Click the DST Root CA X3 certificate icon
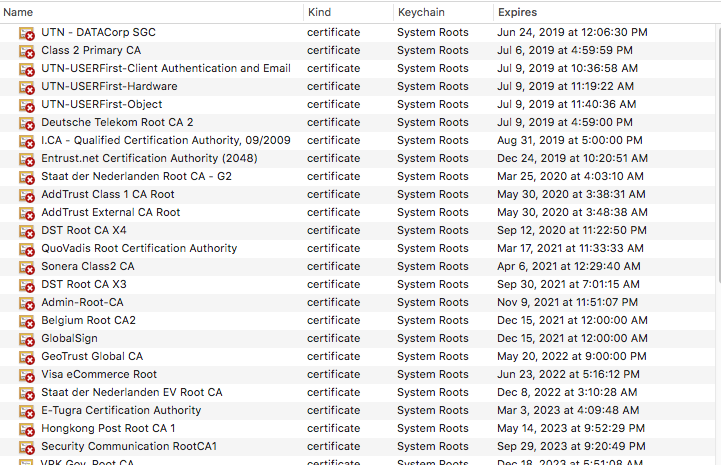The height and width of the screenshot is (465, 721). click(27, 285)
